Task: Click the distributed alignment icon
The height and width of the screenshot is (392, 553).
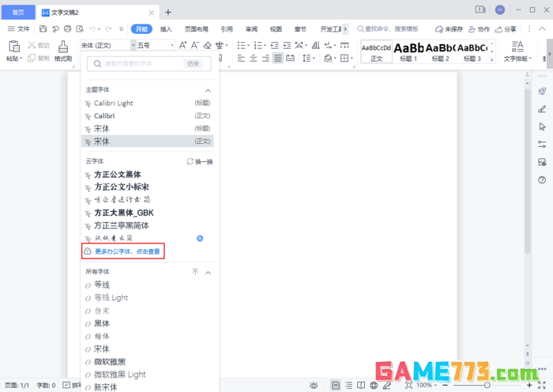Action: pyautogui.click(x=290, y=58)
